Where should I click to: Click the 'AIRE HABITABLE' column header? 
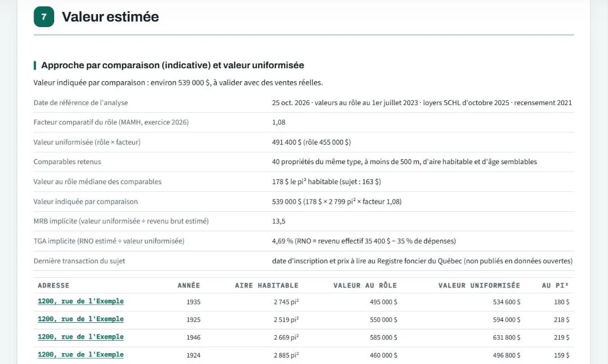267,285
